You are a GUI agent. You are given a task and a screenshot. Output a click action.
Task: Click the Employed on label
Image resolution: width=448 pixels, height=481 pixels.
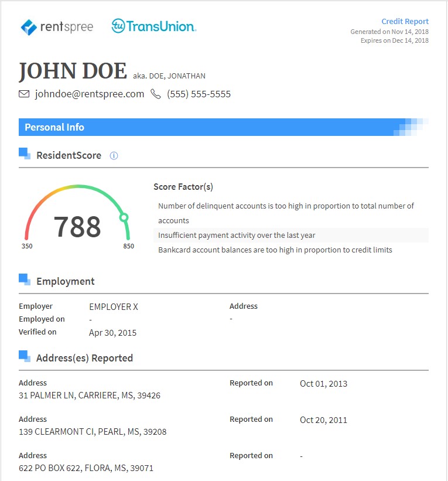pos(42,319)
